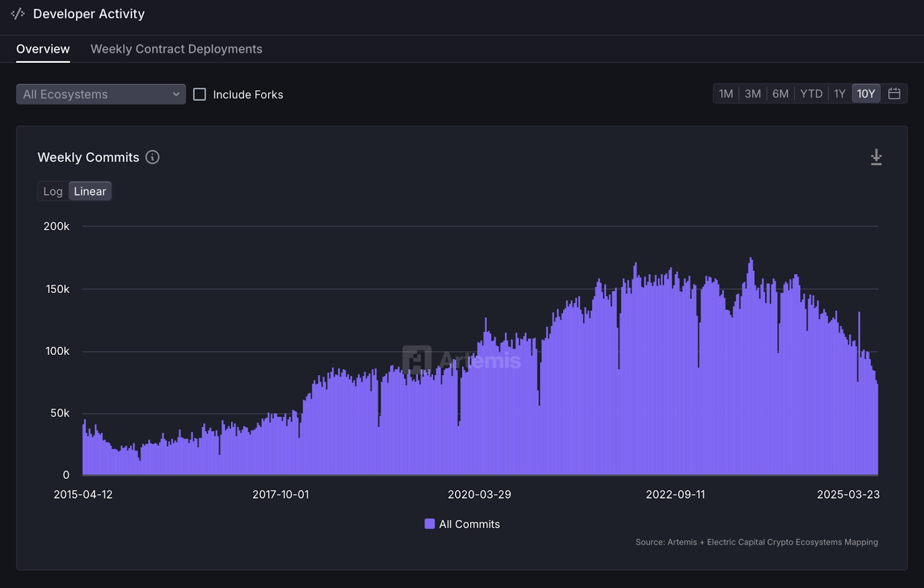Screen dimensions: 924x588
Task: Open the calendar date picker icon
Action: point(894,93)
